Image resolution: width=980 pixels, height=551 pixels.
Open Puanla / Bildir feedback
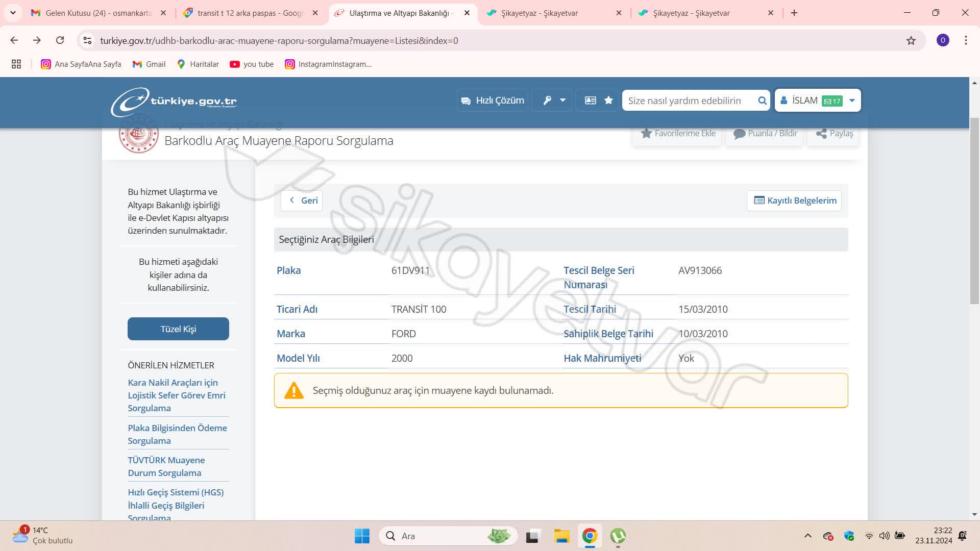(765, 133)
